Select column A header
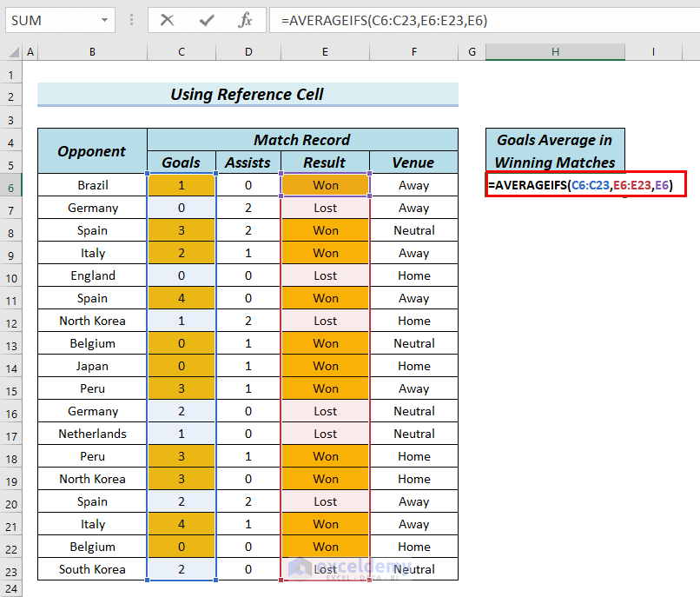This screenshot has height=597, width=700. (30, 52)
